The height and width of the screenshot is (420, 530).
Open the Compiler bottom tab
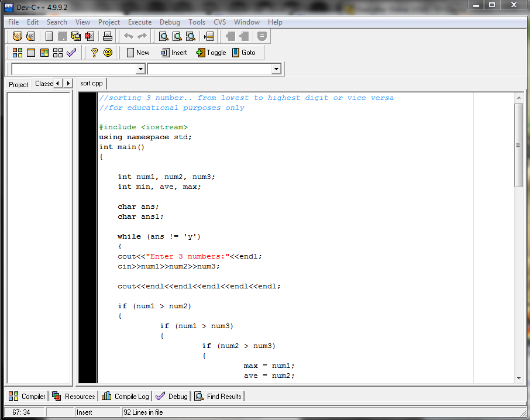[x=27, y=397]
